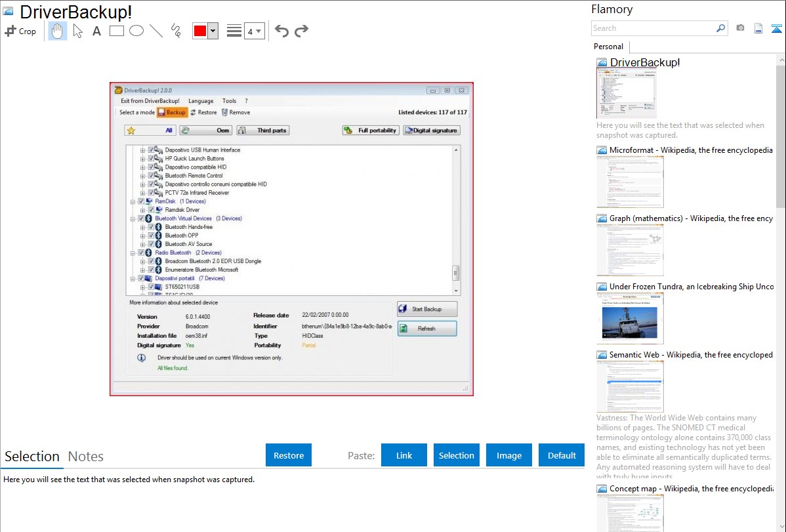
Task: Select the freehand scribble tool
Action: (176, 31)
